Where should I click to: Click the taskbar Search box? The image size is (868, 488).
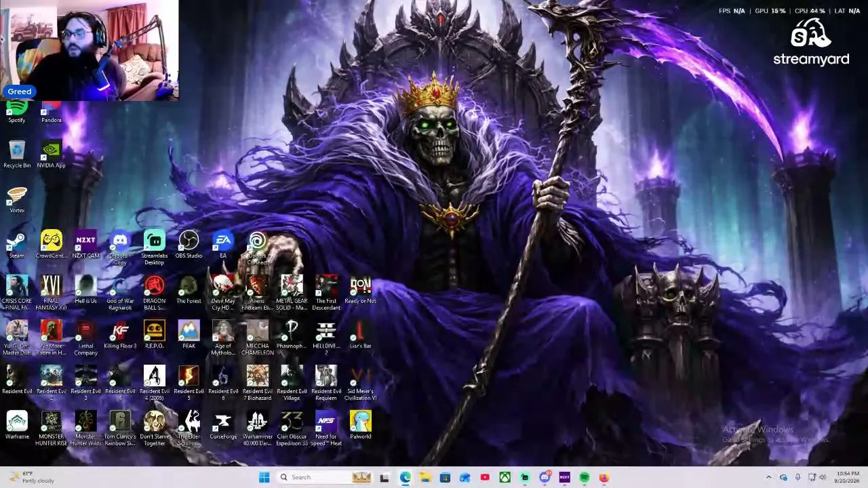coord(325,477)
